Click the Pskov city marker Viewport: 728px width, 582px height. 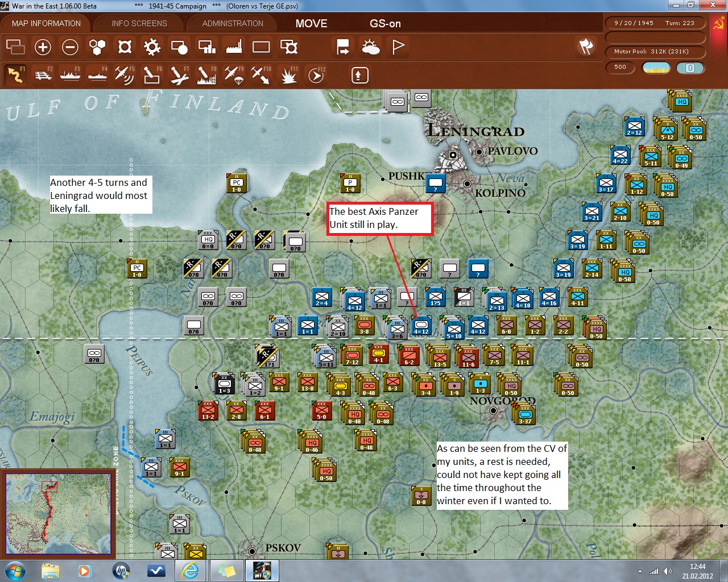(x=252, y=551)
